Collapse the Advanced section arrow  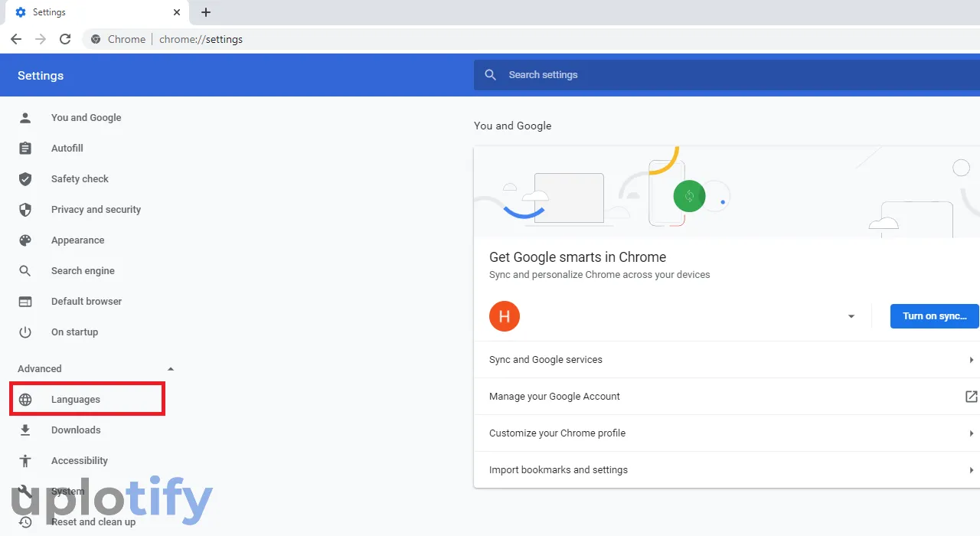click(171, 369)
